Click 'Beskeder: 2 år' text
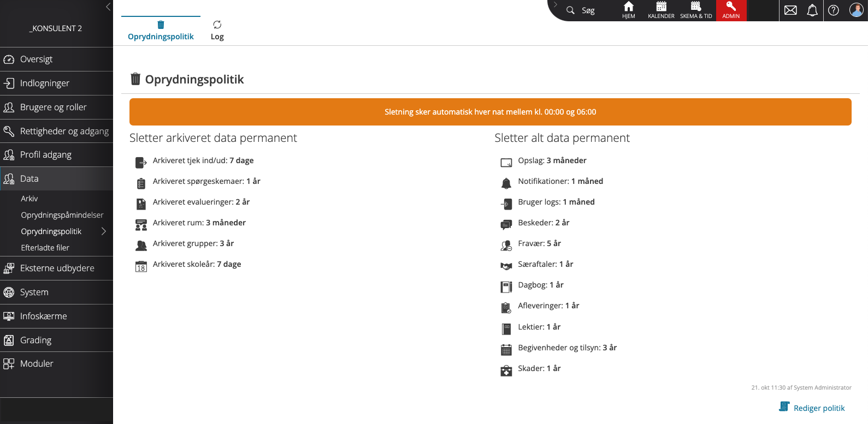 tap(544, 223)
